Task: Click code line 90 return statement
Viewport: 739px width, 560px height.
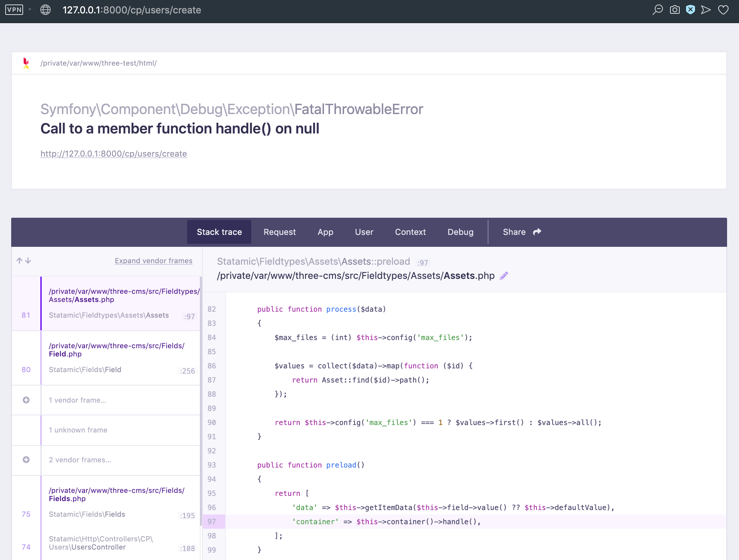Action: [438, 422]
